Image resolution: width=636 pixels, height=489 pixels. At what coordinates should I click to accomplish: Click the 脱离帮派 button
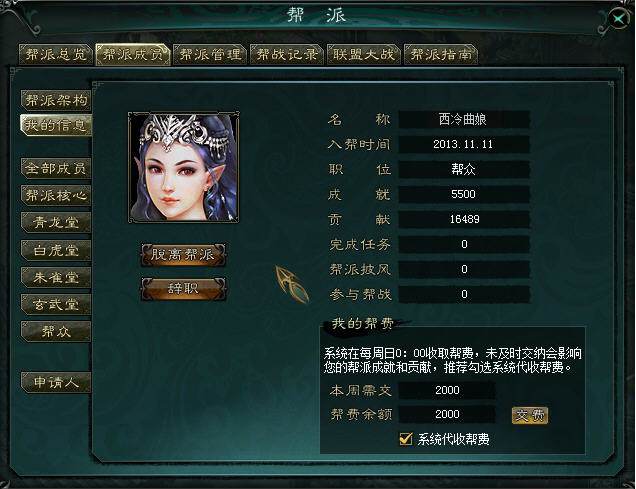(183, 255)
